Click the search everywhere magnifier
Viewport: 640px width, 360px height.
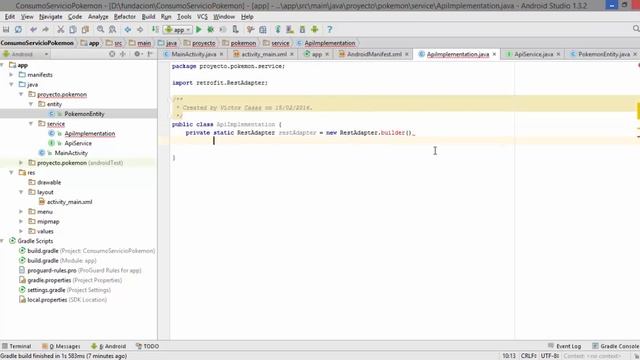[x=636, y=29]
